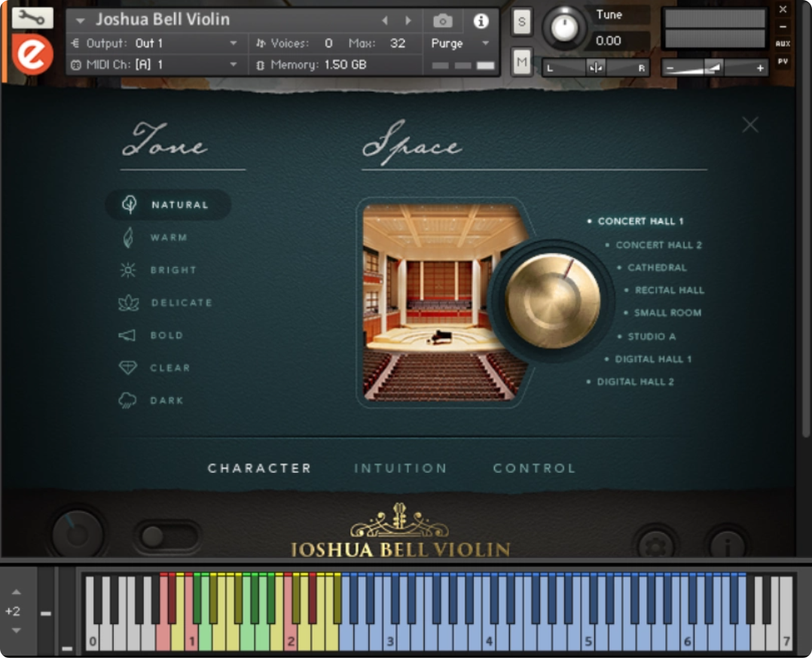Click the Warm tone label
The height and width of the screenshot is (658, 812).
(169, 238)
